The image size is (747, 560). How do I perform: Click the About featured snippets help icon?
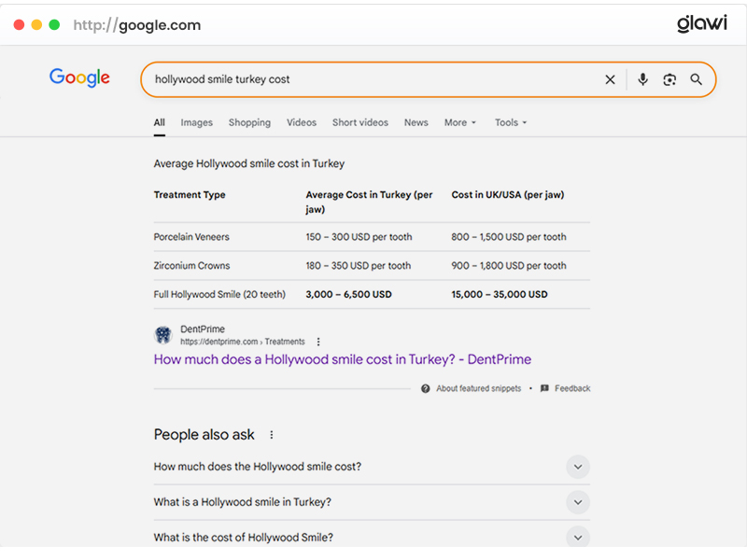point(426,388)
